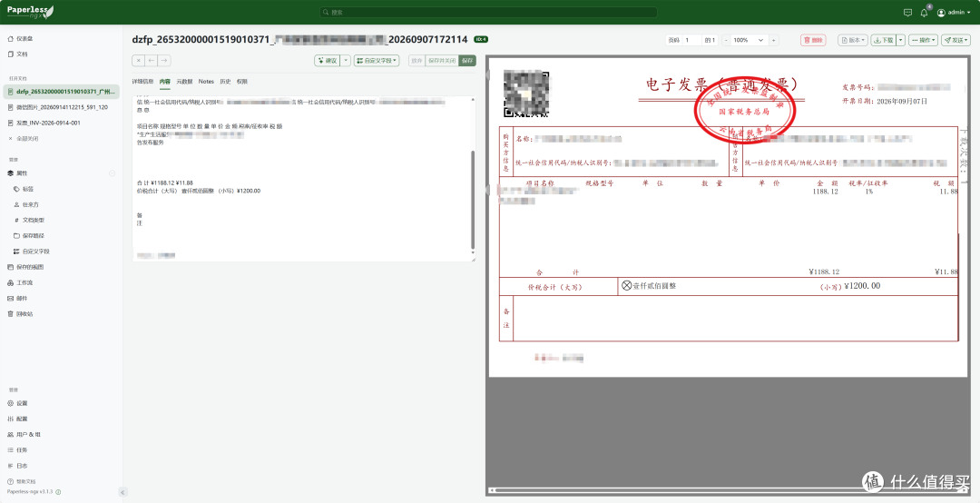This screenshot has height=503, width=980.
Task: Go to previous document with left arrow
Action: point(152,61)
